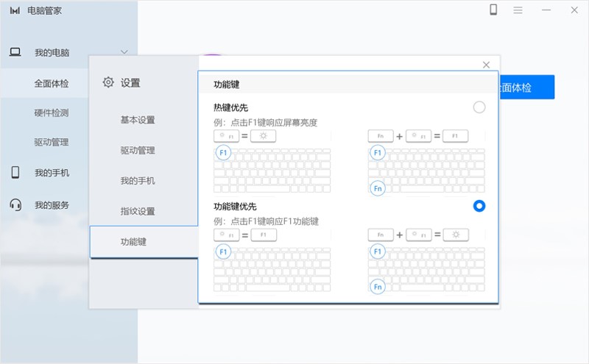Click the headset icon beside 我的服务
Image resolution: width=589 pixels, height=364 pixels.
pos(15,205)
